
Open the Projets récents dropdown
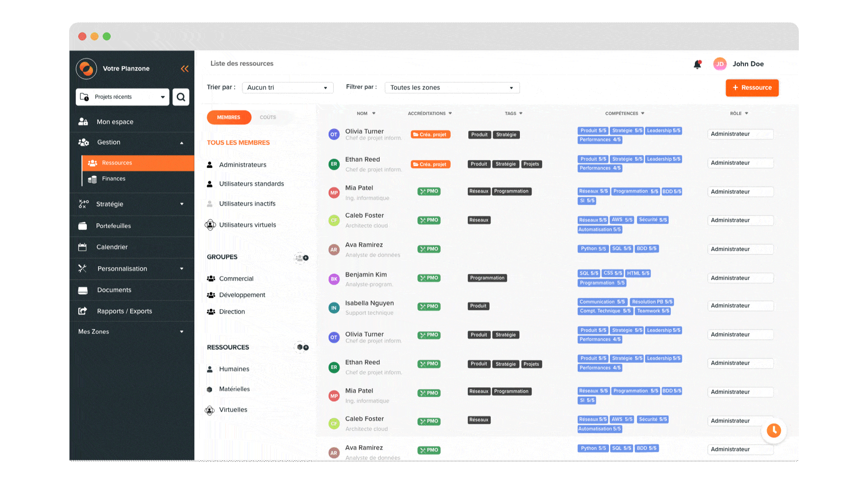point(123,97)
